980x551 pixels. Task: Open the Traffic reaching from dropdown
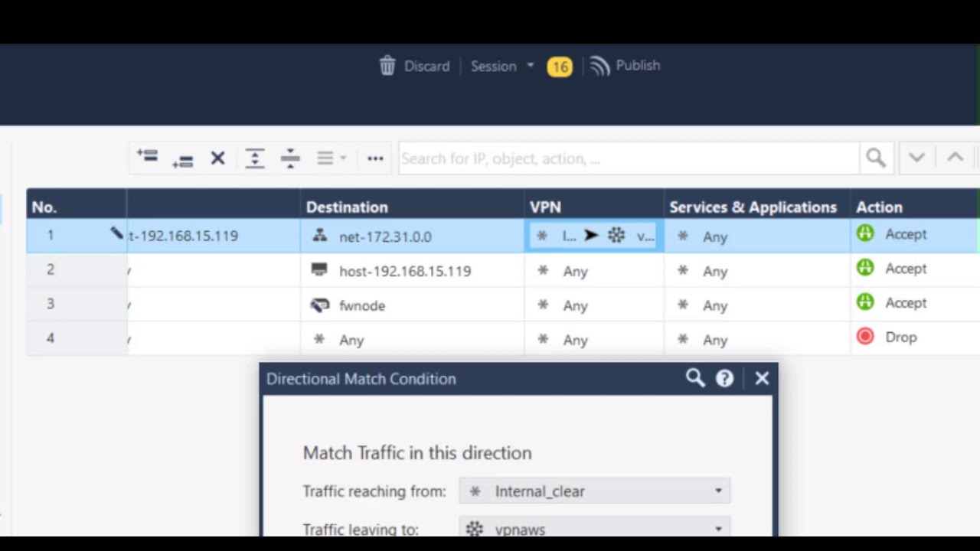point(595,491)
